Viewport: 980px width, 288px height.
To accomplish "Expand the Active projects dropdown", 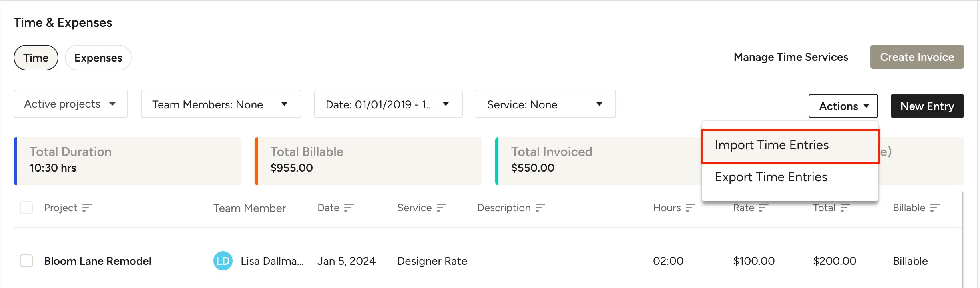I will (71, 104).
